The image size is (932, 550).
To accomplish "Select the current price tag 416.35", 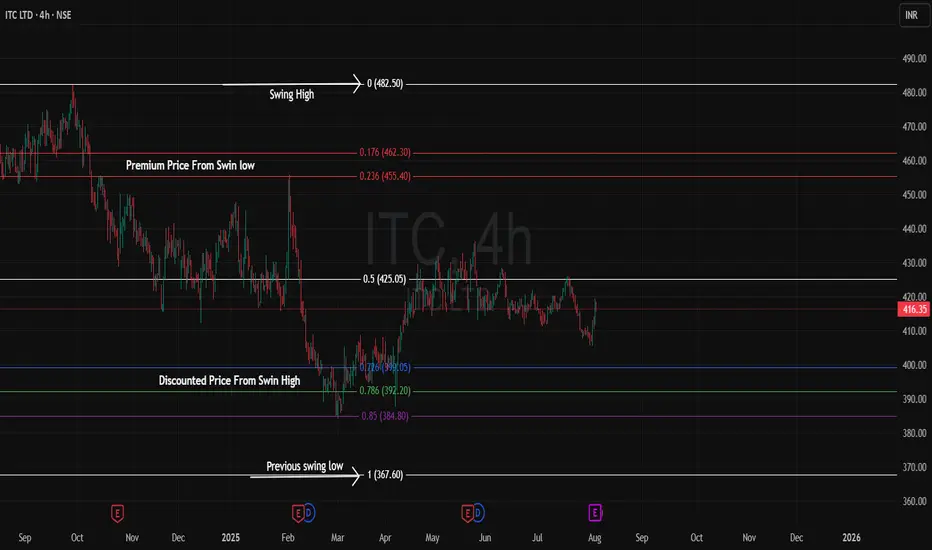I will coord(914,309).
